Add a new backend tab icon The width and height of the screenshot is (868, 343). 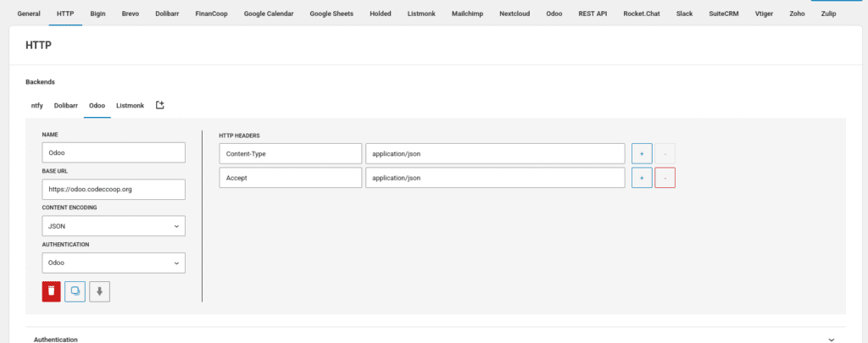pyautogui.click(x=160, y=105)
